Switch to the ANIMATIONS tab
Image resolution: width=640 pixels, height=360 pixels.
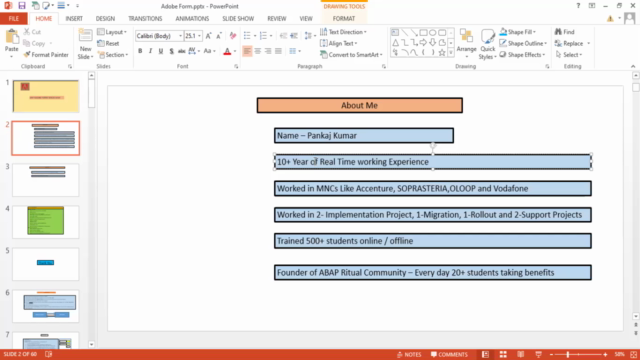(x=192, y=18)
